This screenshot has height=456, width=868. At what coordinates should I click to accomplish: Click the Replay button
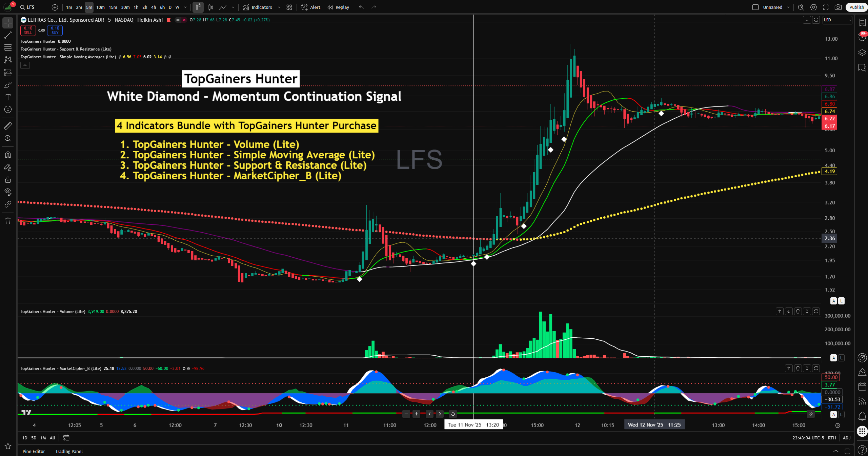pyautogui.click(x=338, y=7)
